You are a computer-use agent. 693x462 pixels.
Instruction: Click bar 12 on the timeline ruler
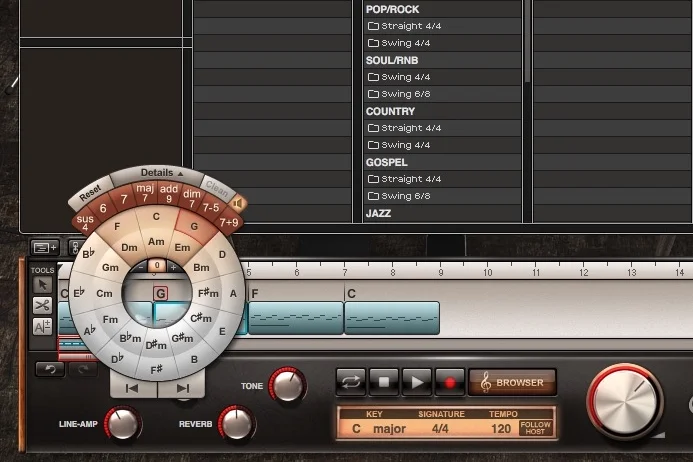584,271
